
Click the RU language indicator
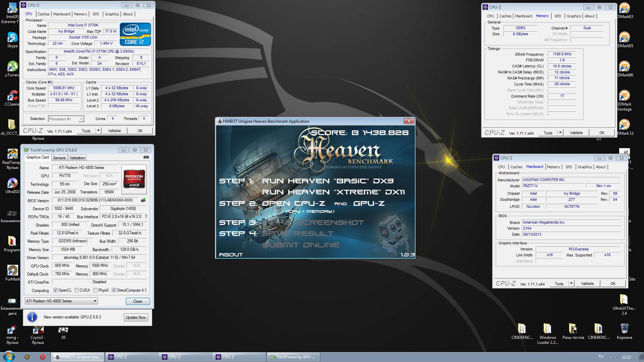(x=601, y=356)
